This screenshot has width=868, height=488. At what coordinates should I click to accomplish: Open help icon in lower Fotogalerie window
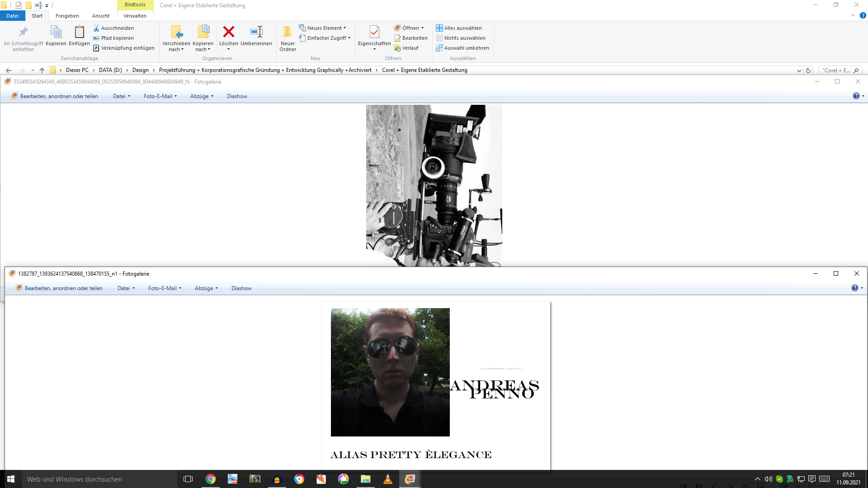point(854,288)
